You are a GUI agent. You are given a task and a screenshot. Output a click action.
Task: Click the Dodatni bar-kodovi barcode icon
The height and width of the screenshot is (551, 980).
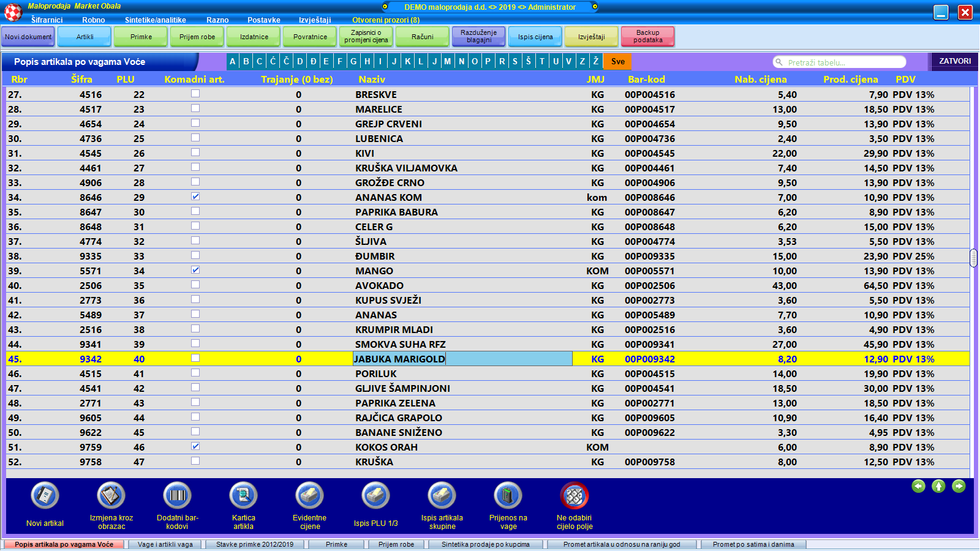click(177, 495)
